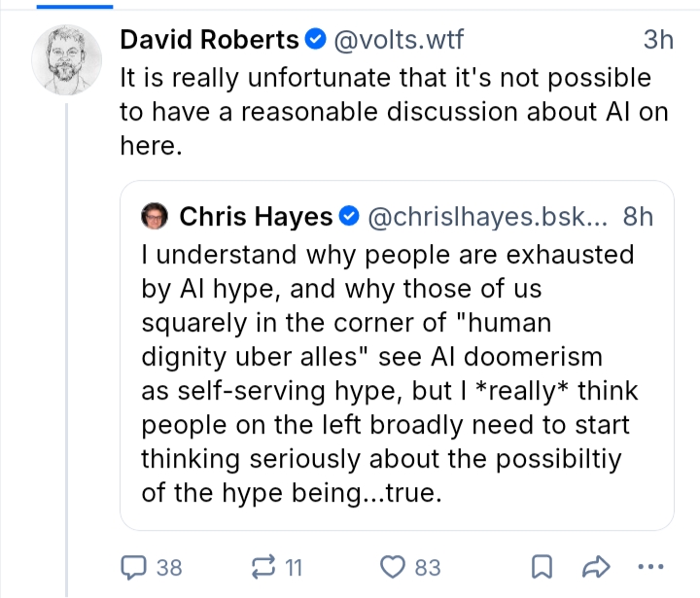Image resolution: width=700 pixels, height=598 pixels.
Task: Click the share arrow icon
Action: pyautogui.click(x=595, y=566)
